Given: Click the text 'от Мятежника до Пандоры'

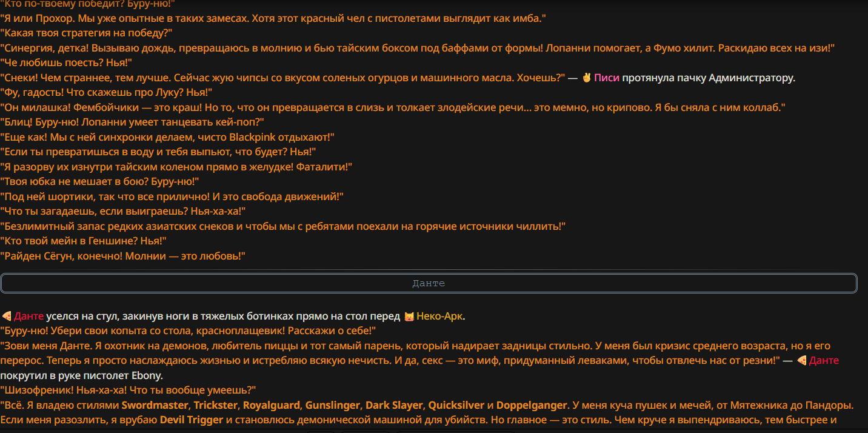Looking at the screenshot, I should pyautogui.click(x=784, y=405).
